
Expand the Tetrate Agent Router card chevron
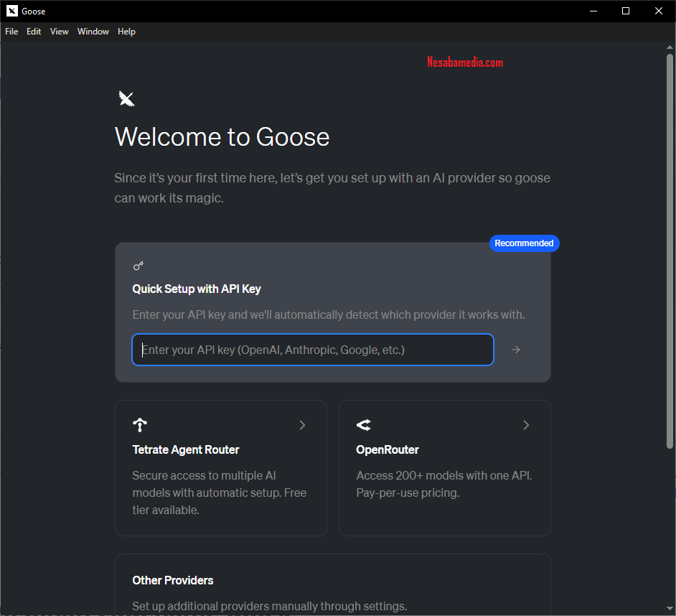[x=302, y=425]
